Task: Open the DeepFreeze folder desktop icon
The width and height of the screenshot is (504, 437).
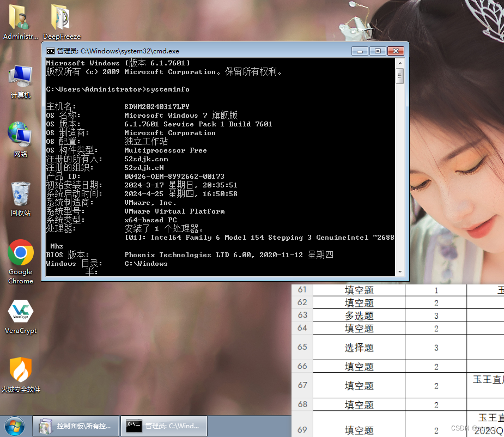Action: click(x=62, y=21)
